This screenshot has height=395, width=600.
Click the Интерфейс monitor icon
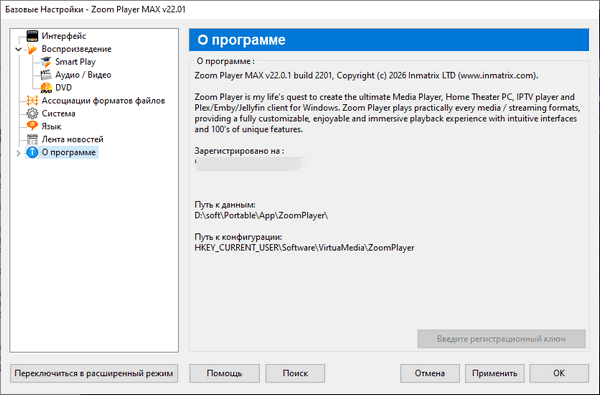point(32,36)
